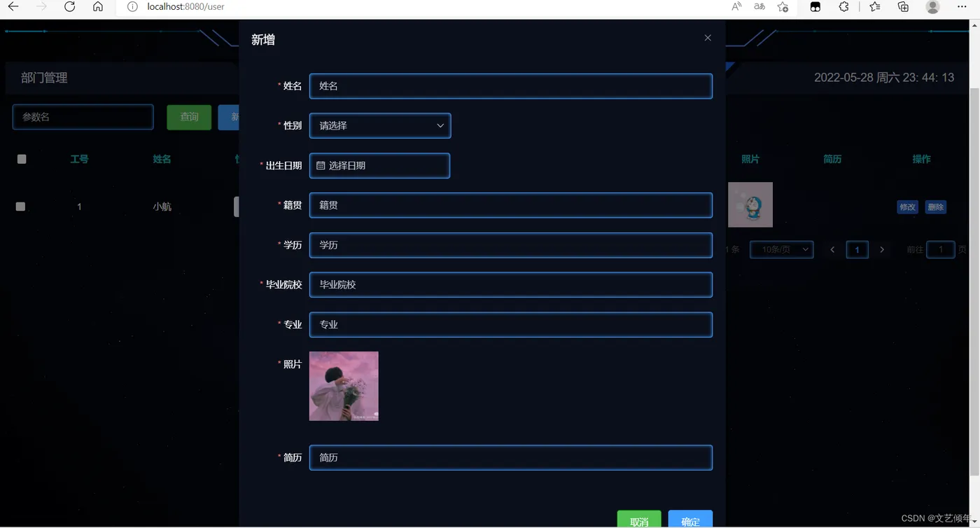Click the previous page arrow in pagination
This screenshot has width=980, height=528.
pyautogui.click(x=832, y=249)
